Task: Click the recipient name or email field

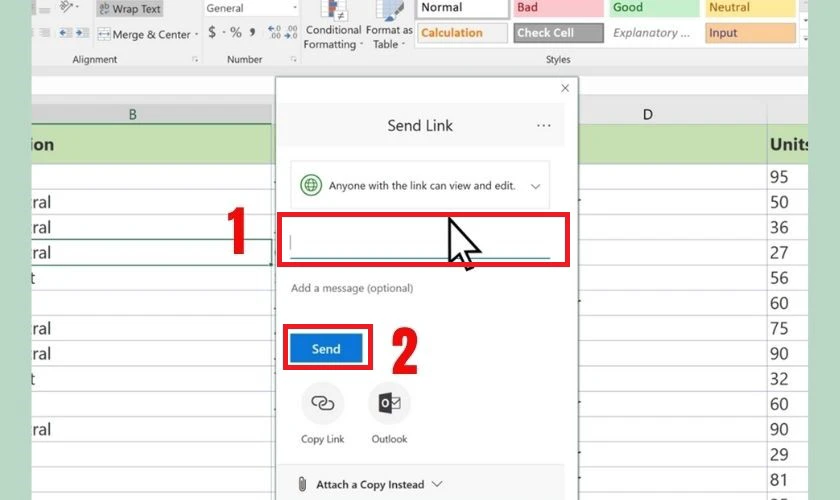Action: pos(420,243)
